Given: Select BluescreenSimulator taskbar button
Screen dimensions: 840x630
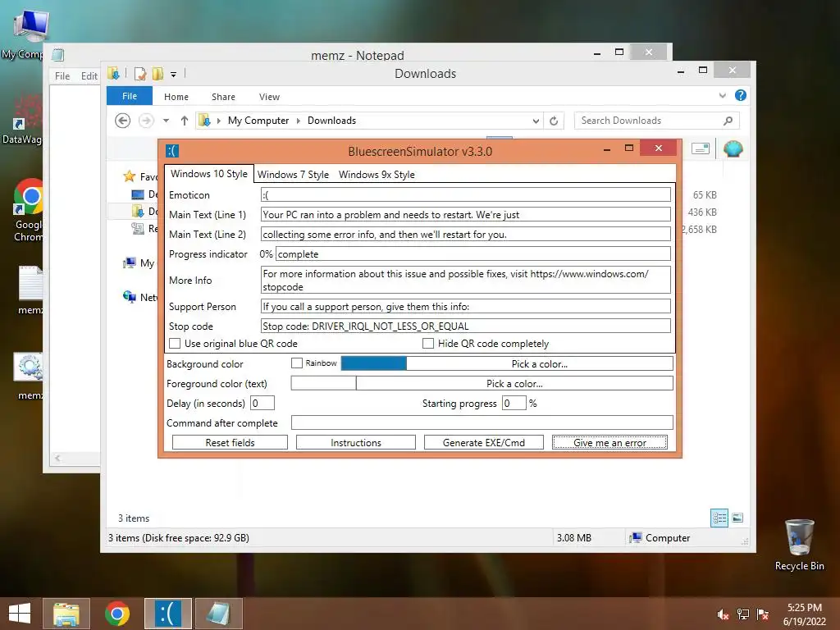Looking at the screenshot, I should [167, 614].
